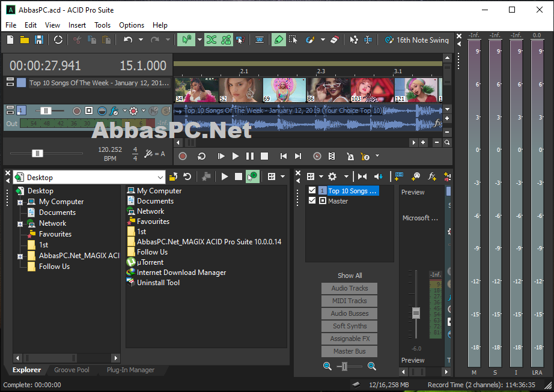Click the Assignable FX button
Viewport: 554px width, 392px height.
pyautogui.click(x=350, y=339)
